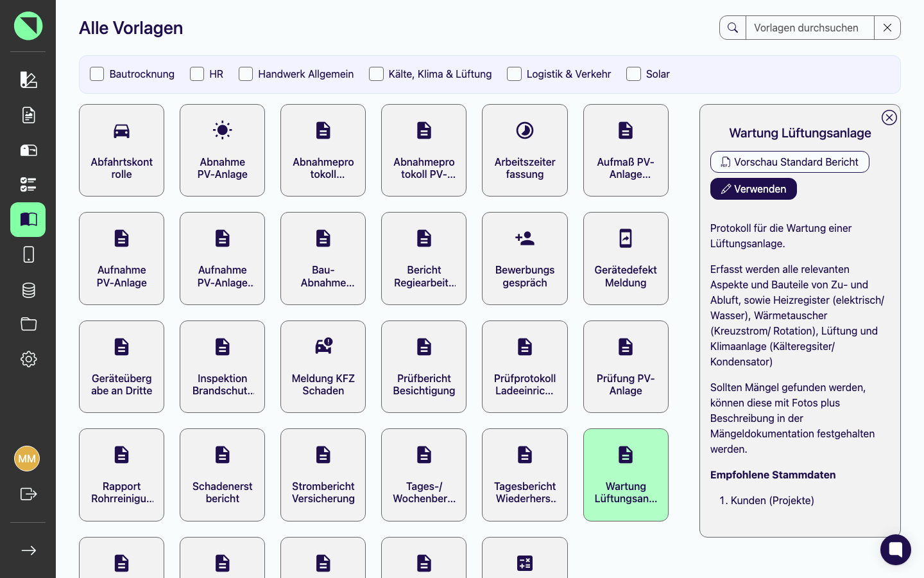Screen dimensions: 924x578
Task: Select the Gerätedefekt Meldung template card
Action: tap(626, 258)
